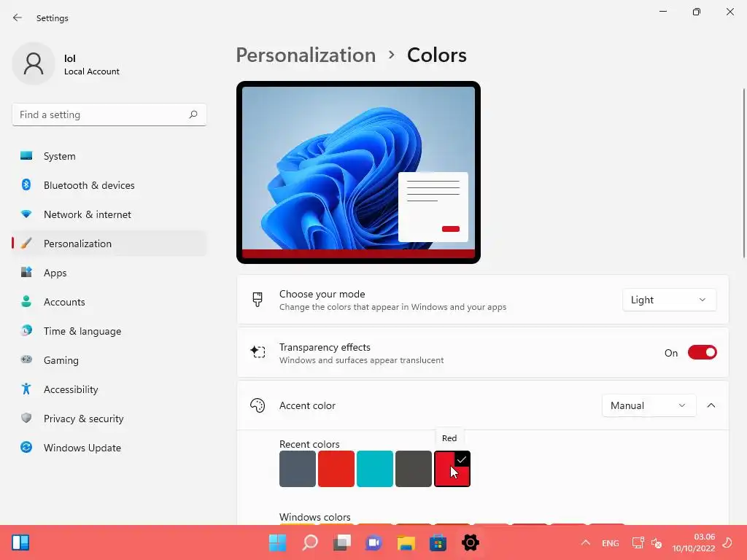Image resolution: width=747 pixels, height=560 pixels.
Task: Click the muted volume tray icon
Action: point(657,542)
